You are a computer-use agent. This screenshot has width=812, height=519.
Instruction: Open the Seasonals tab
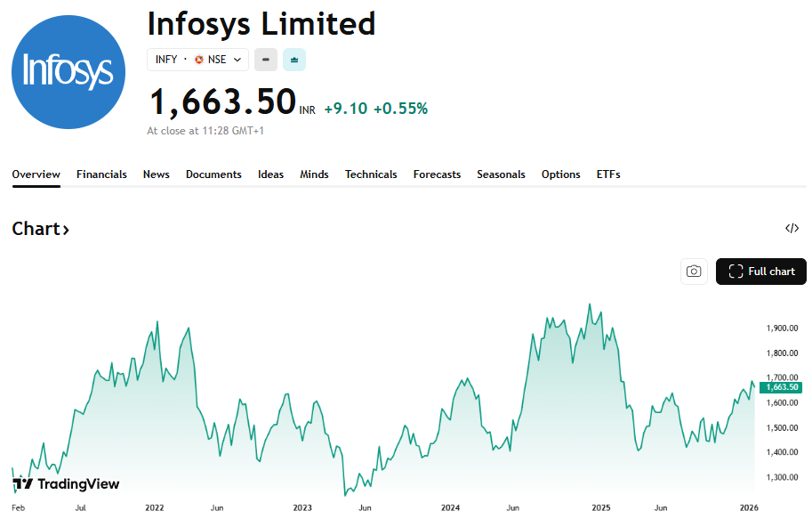click(x=501, y=174)
